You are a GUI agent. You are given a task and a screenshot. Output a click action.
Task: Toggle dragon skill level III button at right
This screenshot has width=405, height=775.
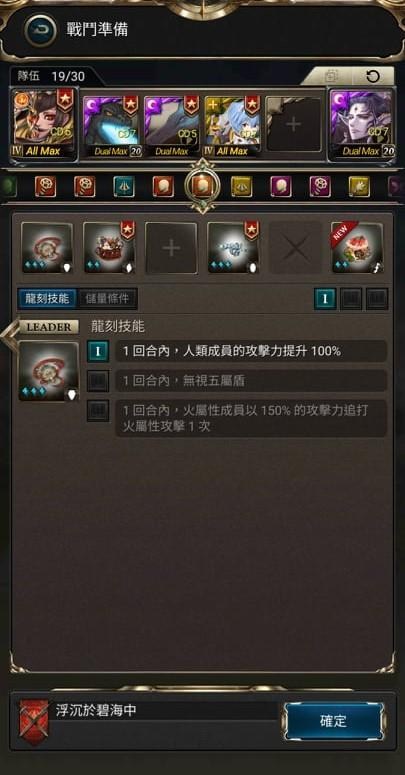(377, 299)
